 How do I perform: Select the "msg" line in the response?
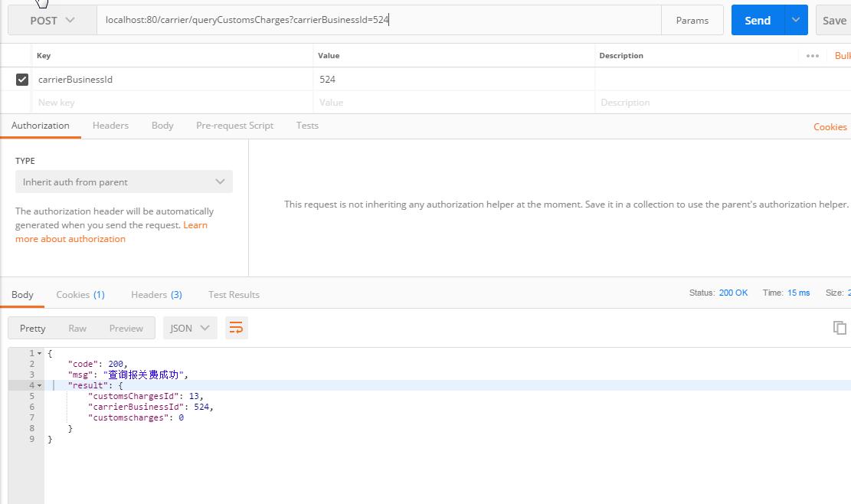coord(128,375)
